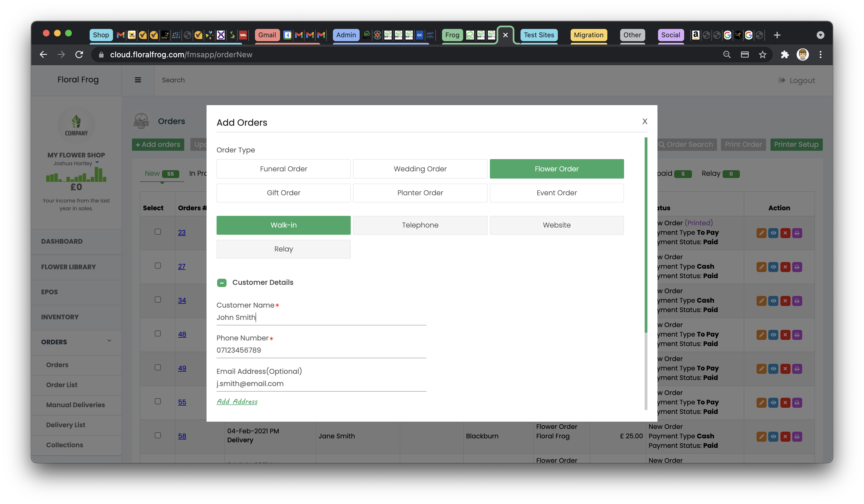Select Relay order source button
The width and height of the screenshot is (864, 504).
click(x=283, y=248)
